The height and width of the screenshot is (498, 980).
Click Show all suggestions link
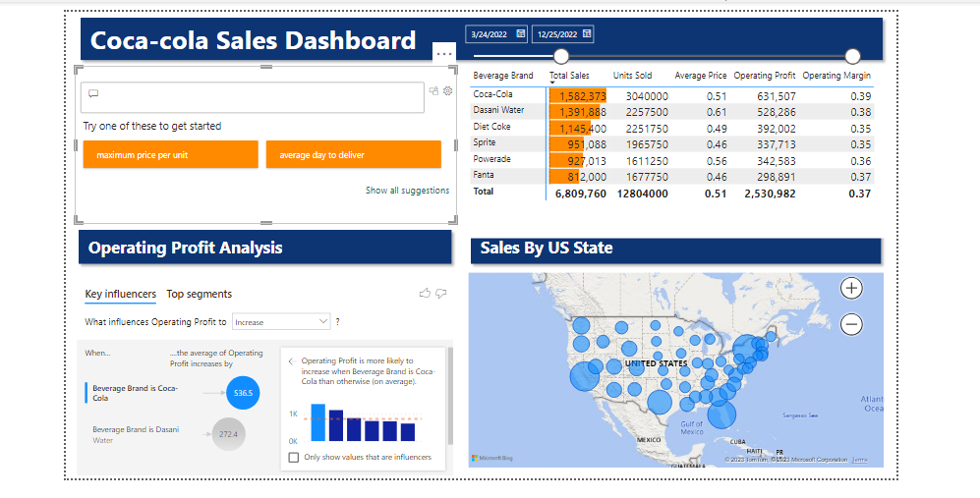tap(408, 190)
